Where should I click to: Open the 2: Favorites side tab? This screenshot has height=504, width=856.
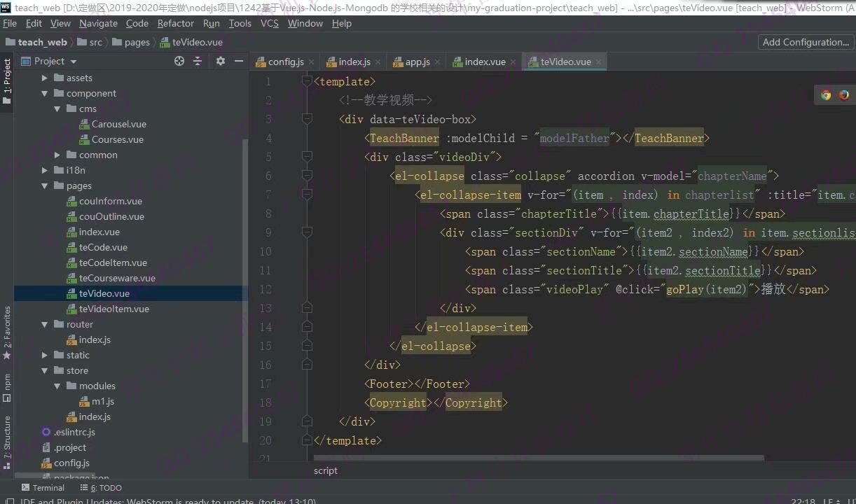(7, 332)
